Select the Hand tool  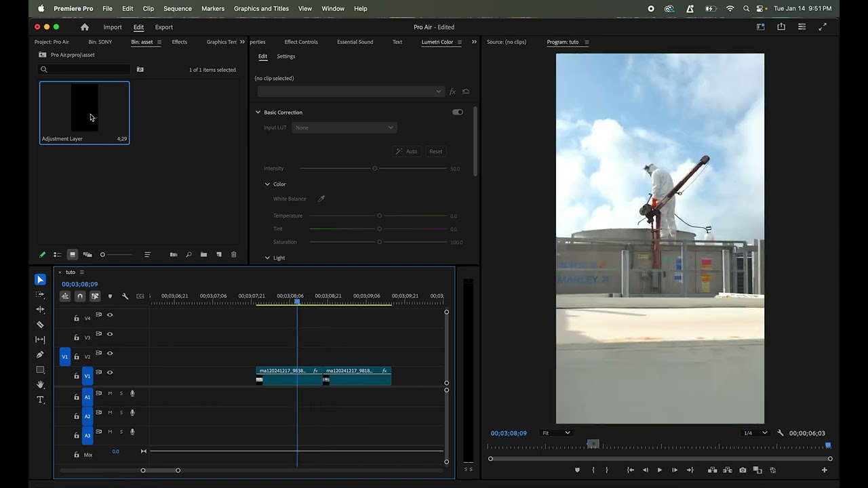(x=40, y=384)
